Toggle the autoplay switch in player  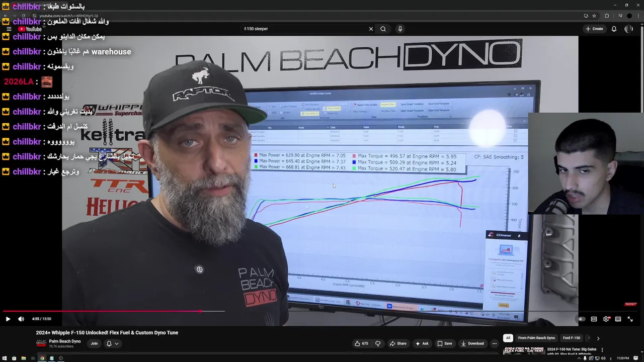click(x=581, y=319)
